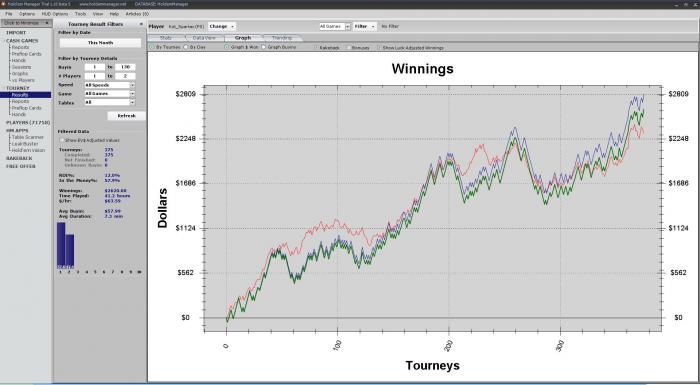
Task: Select the TOURNEY section header
Action: point(17,88)
